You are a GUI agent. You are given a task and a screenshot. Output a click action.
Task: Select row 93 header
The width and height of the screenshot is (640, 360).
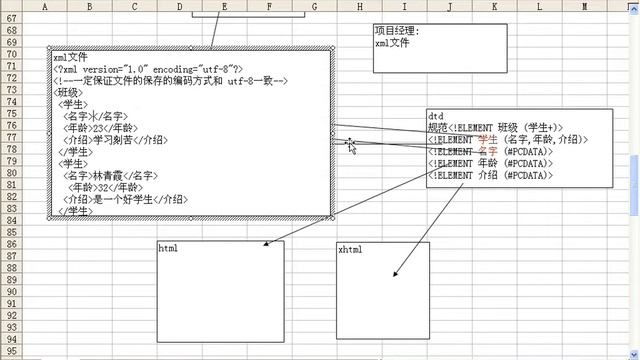11,327
